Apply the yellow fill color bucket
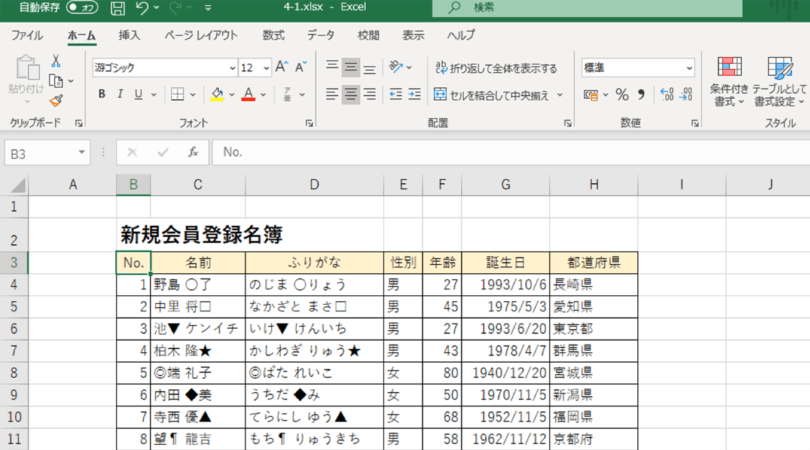810x450 pixels. (216, 94)
